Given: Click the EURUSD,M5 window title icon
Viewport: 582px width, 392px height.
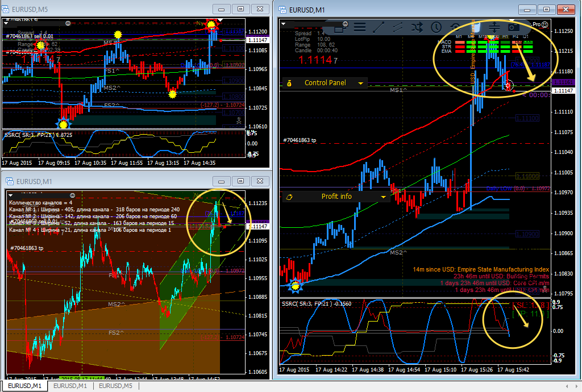Looking at the screenshot, I should 5,9.
